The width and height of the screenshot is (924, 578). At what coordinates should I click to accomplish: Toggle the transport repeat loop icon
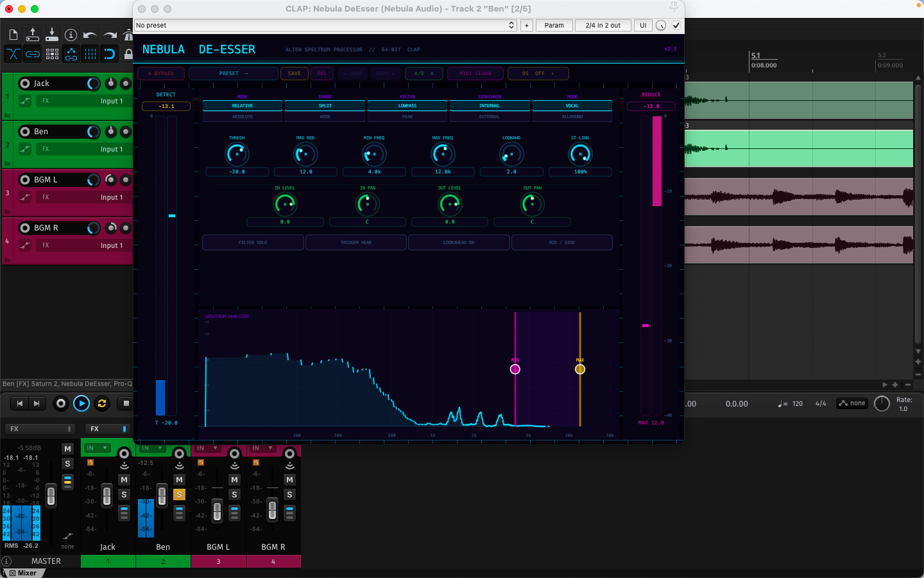click(x=102, y=403)
